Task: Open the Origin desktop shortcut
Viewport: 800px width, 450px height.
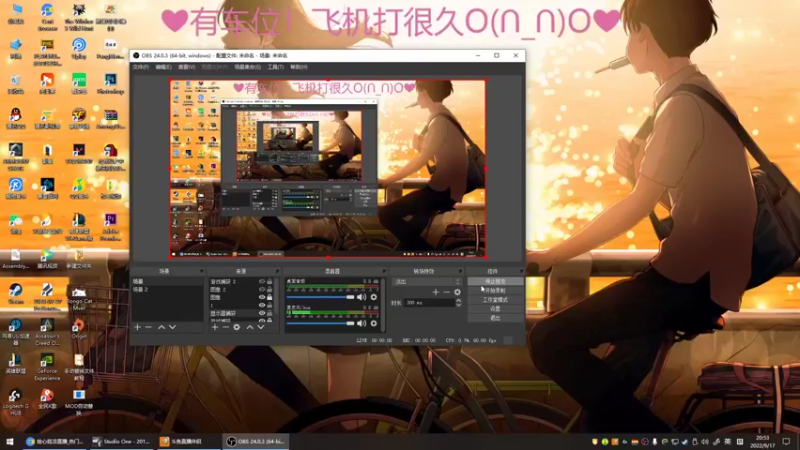Action: tap(79, 329)
